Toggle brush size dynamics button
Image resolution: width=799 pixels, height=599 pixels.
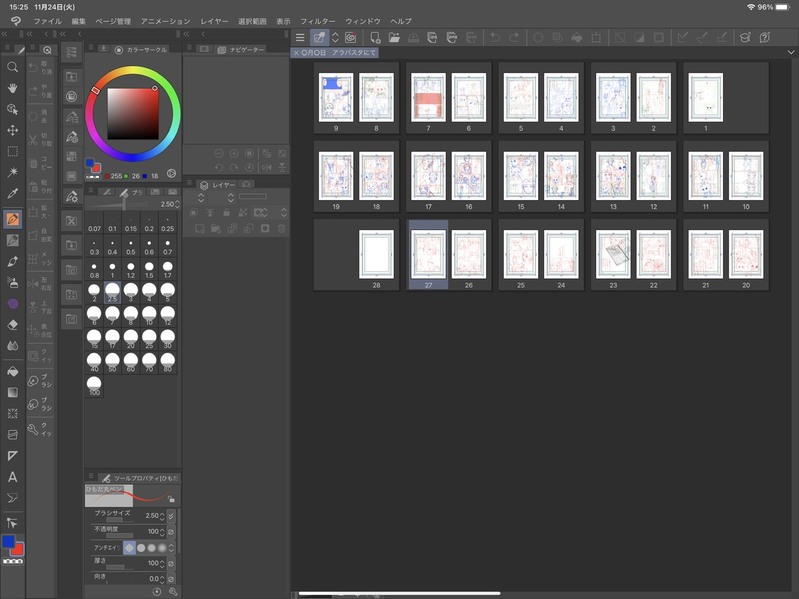coord(171,515)
